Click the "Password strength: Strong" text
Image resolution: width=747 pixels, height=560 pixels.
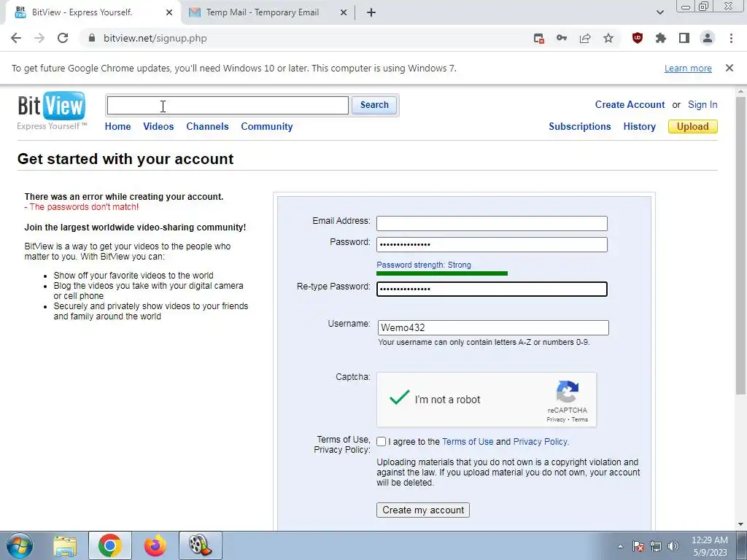click(424, 265)
